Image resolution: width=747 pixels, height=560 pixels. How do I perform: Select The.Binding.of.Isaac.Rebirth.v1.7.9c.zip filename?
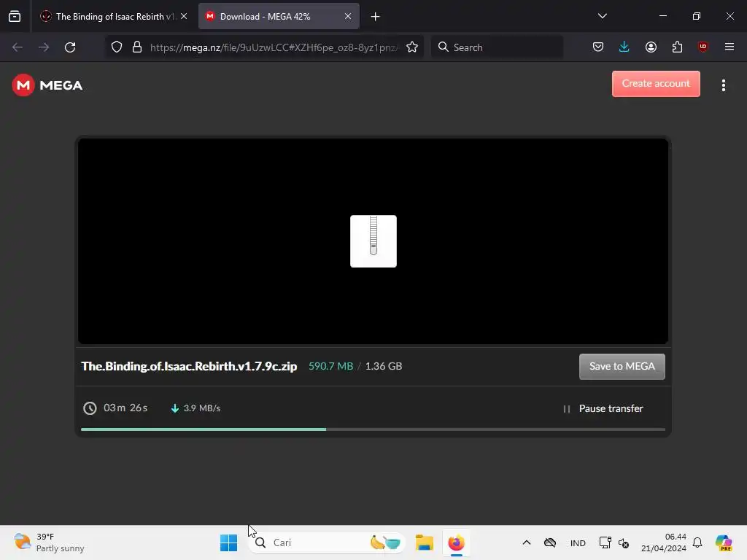coord(189,366)
